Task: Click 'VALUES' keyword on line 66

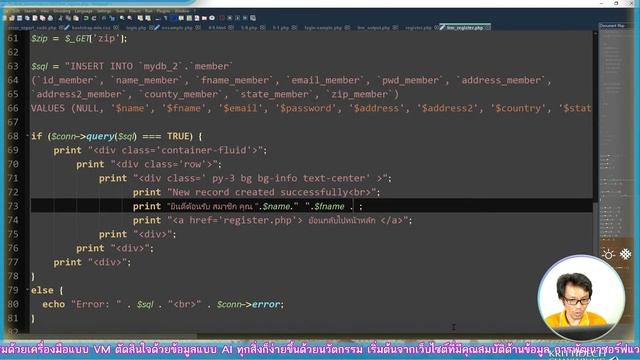Action: pyautogui.click(x=47, y=108)
